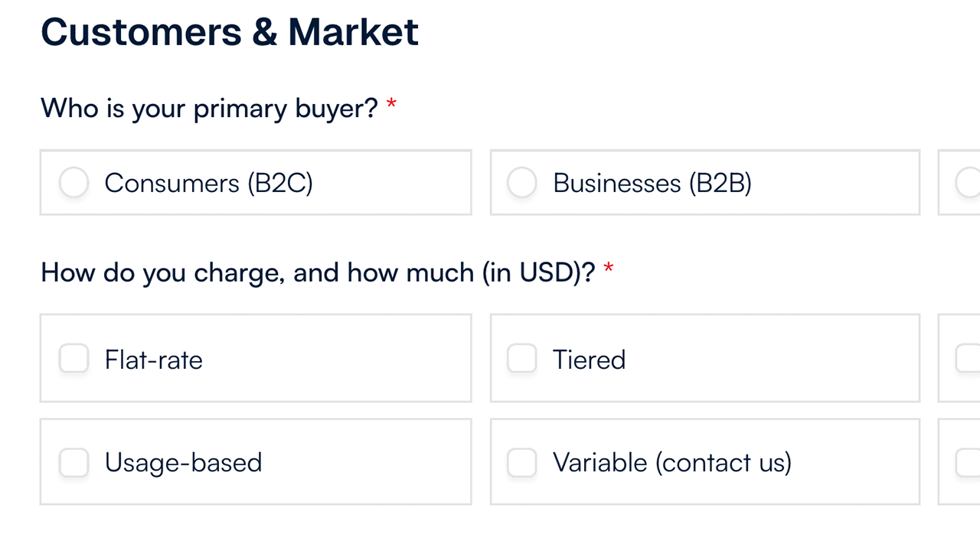Select the Consumers (B2C) radio button

click(74, 183)
